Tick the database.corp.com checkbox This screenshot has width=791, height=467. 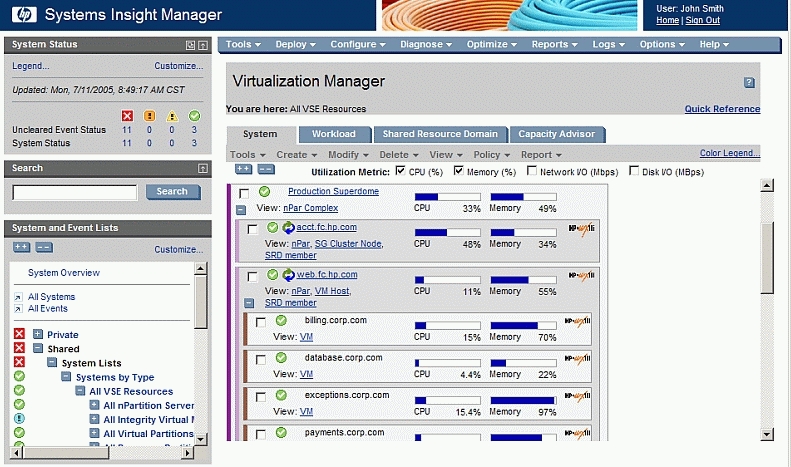(x=260, y=360)
